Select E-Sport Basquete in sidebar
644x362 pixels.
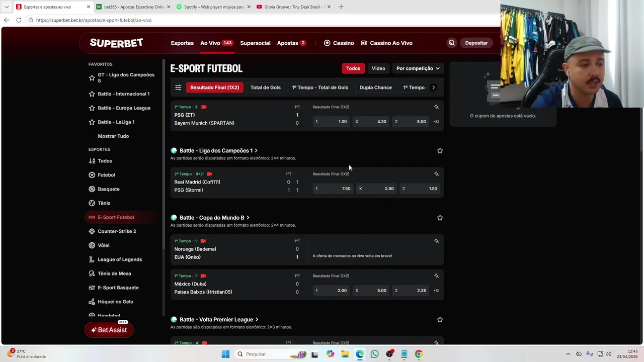(x=118, y=288)
